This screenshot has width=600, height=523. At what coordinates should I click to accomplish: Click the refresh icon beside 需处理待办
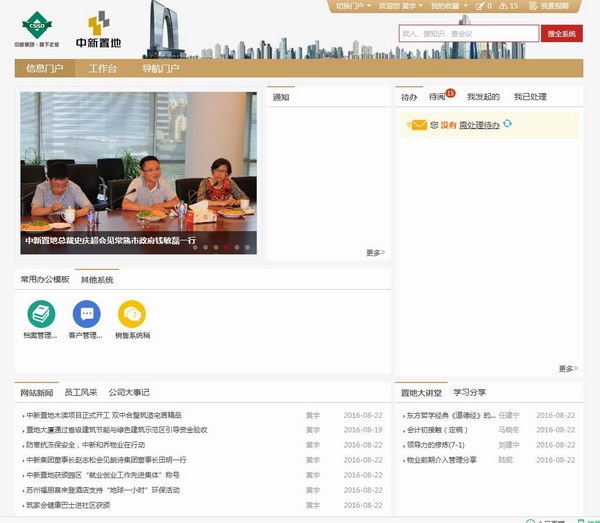508,124
